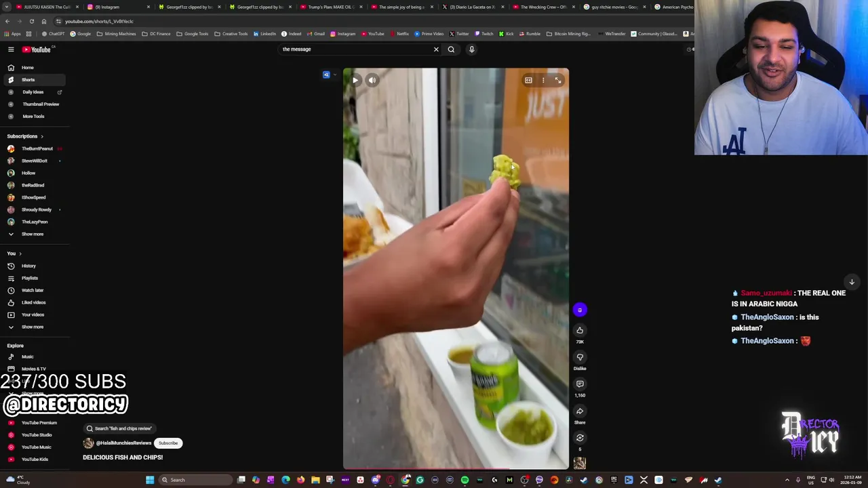This screenshot has height=488, width=868.
Task: Enter fullscreen for the Short
Action: 558,80
